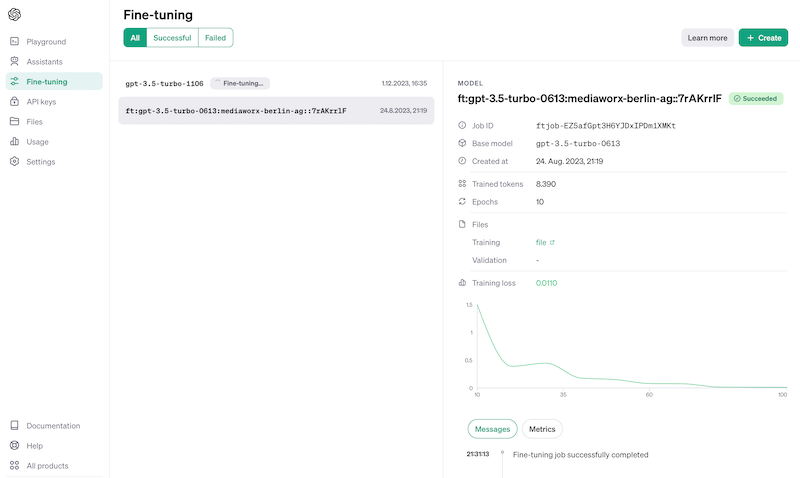The height and width of the screenshot is (478, 800).
Task: Click date 24.8.2023, 21:19 in job list
Action: [404, 110]
